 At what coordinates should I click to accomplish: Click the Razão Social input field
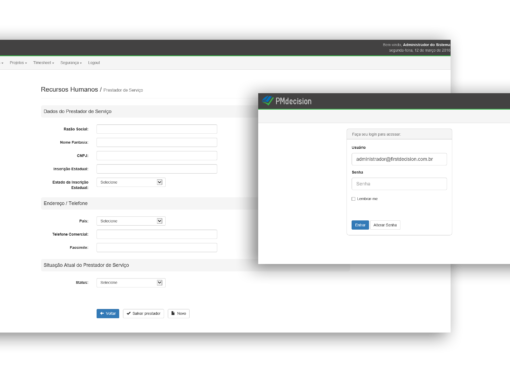pyautogui.click(x=157, y=129)
